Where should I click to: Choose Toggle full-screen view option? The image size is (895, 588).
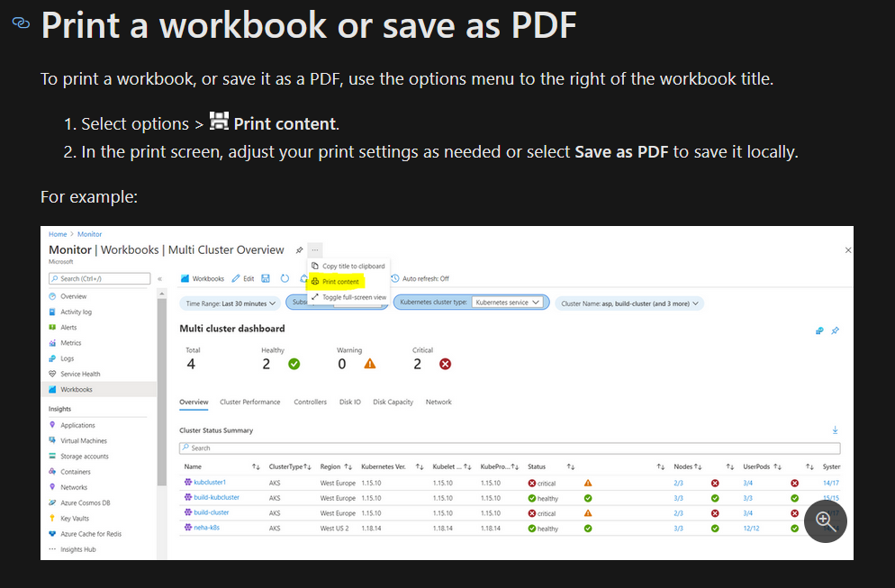tap(348, 297)
